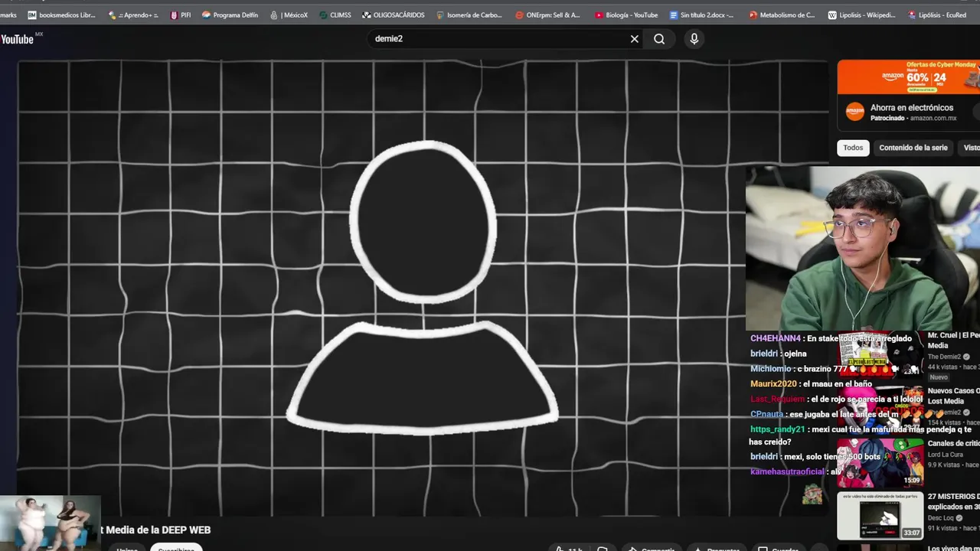The image size is (980, 551).
Task: Select the Todos filter chip
Action: point(853,148)
